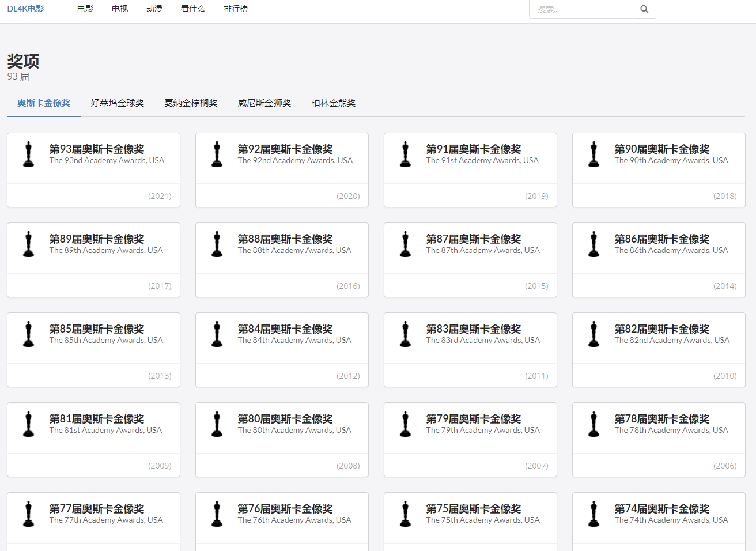
Task: Open the 排行榜 navigation item
Action: (x=236, y=9)
